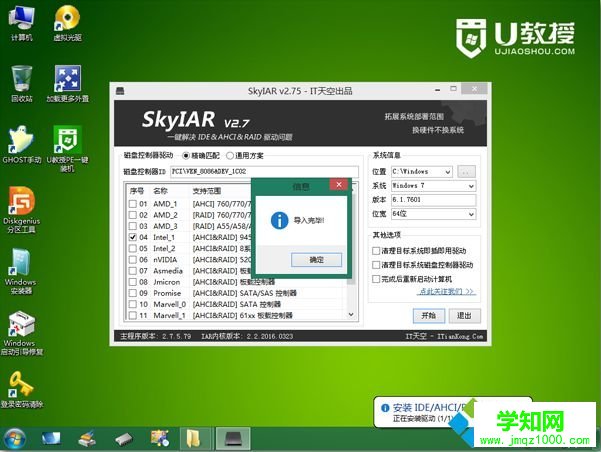Check the 11 Marvell_1 checkbox
This screenshot has height=452, width=601.
(133, 315)
